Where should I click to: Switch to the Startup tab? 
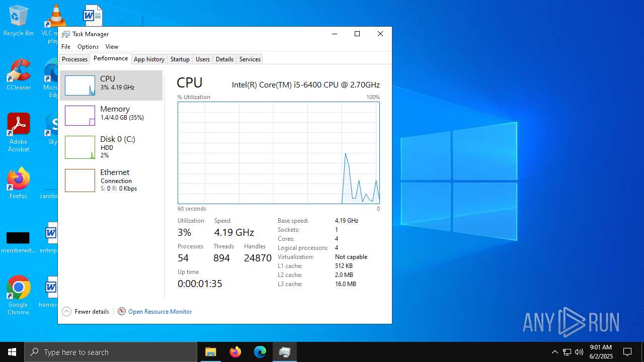click(180, 59)
